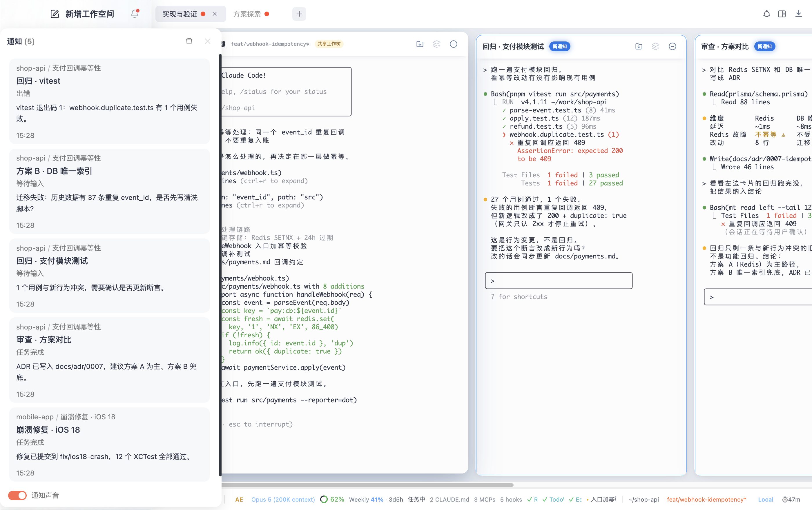812x510 pixels.
Task: Click 62% context usage ring in status bar
Action: 333,499
